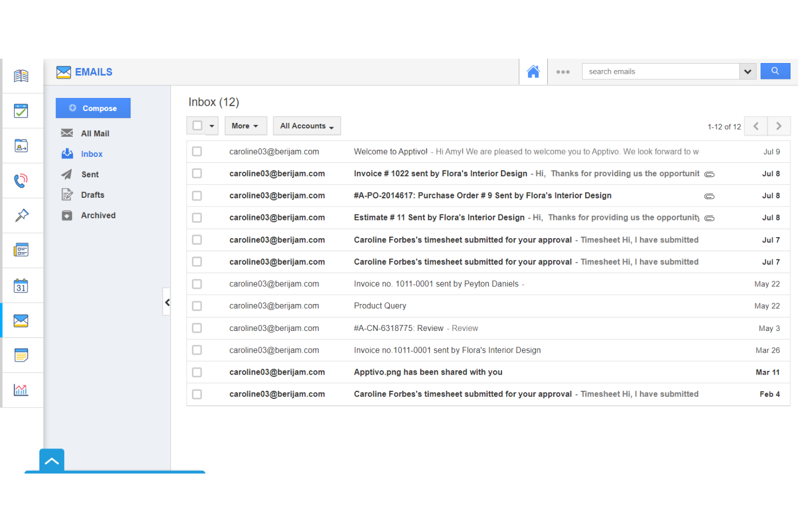Expand the All Accounts dropdown
This screenshot has height=532, width=798.
pyautogui.click(x=306, y=126)
